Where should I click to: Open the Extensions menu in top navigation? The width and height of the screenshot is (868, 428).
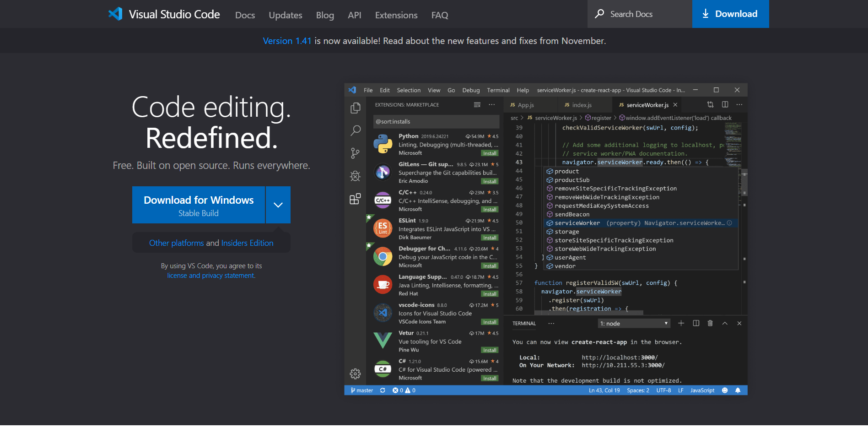point(396,15)
